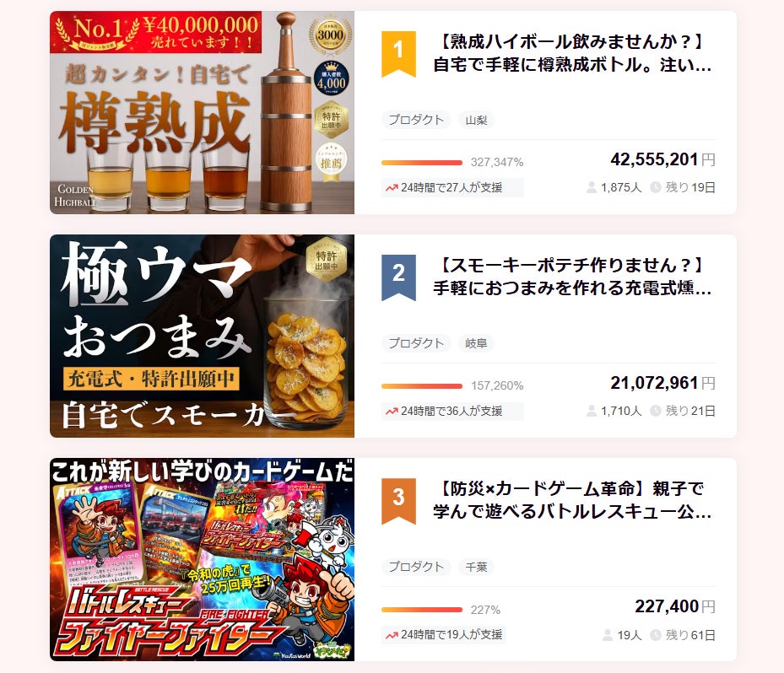Select the 岐阜 region tag
The width and height of the screenshot is (784, 673).
coord(476,343)
